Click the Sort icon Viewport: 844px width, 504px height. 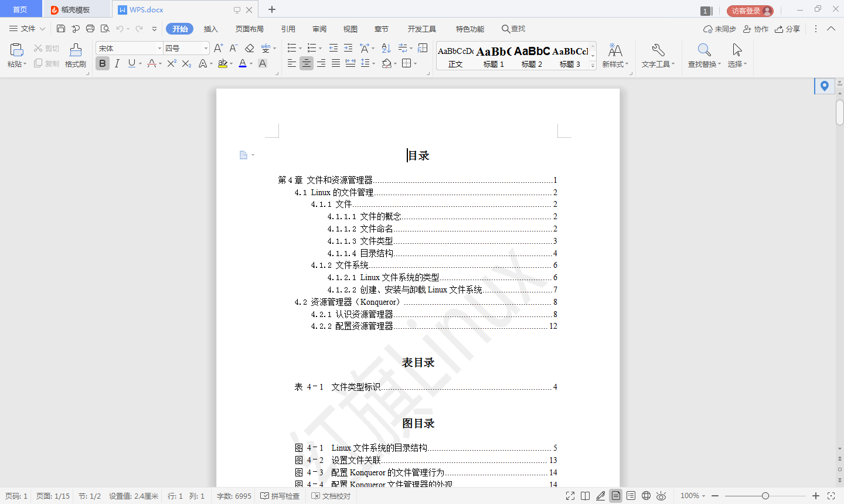click(x=386, y=48)
